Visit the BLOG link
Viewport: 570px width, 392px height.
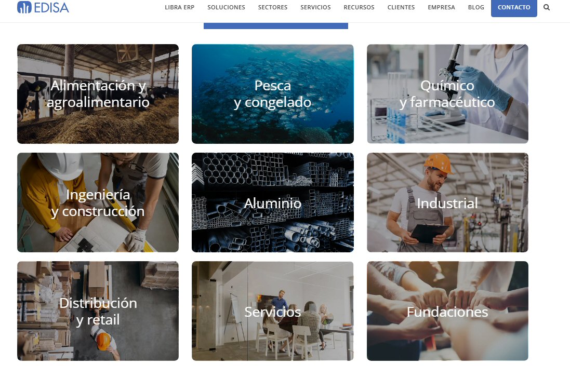pos(476,7)
